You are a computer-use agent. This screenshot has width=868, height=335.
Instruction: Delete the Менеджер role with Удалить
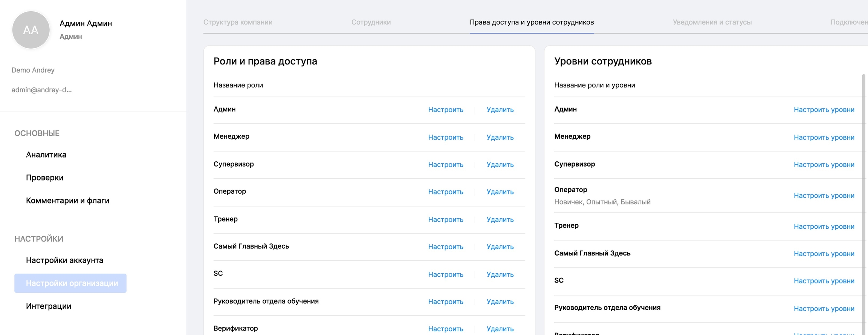point(500,137)
